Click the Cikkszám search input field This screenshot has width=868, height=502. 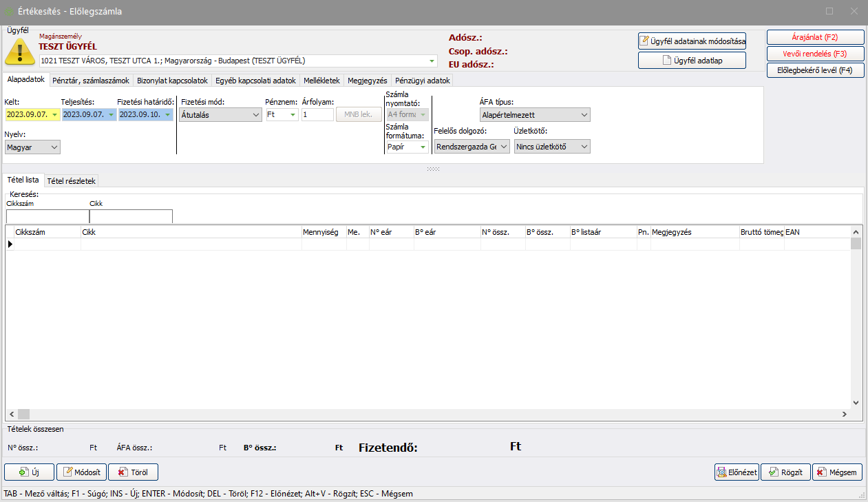[47, 216]
